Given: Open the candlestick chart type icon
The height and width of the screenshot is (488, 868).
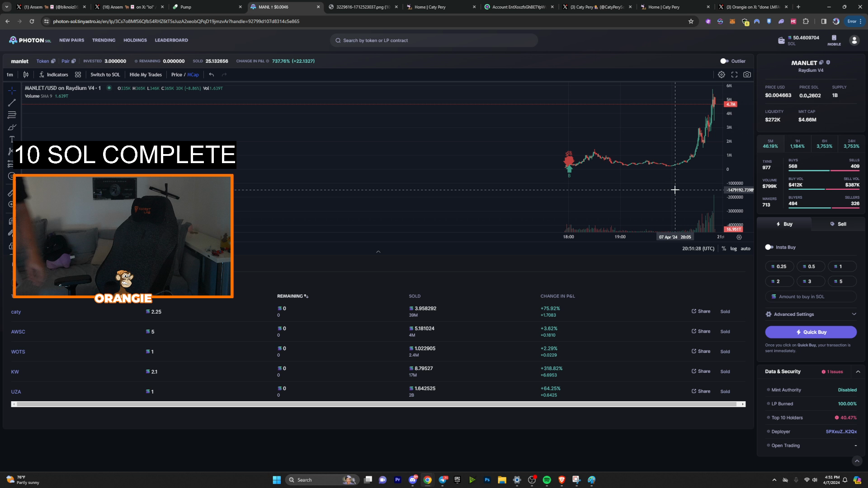Looking at the screenshot, I should [26, 75].
